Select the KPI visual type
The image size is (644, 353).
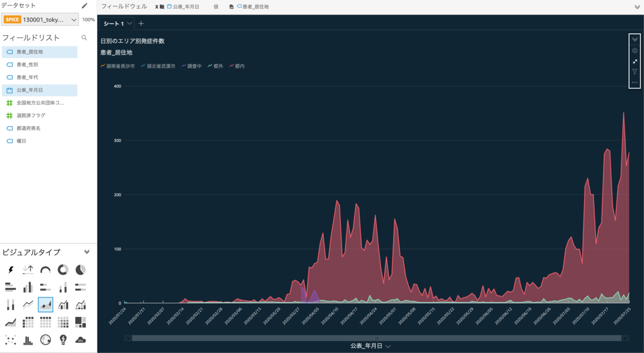tap(28, 269)
